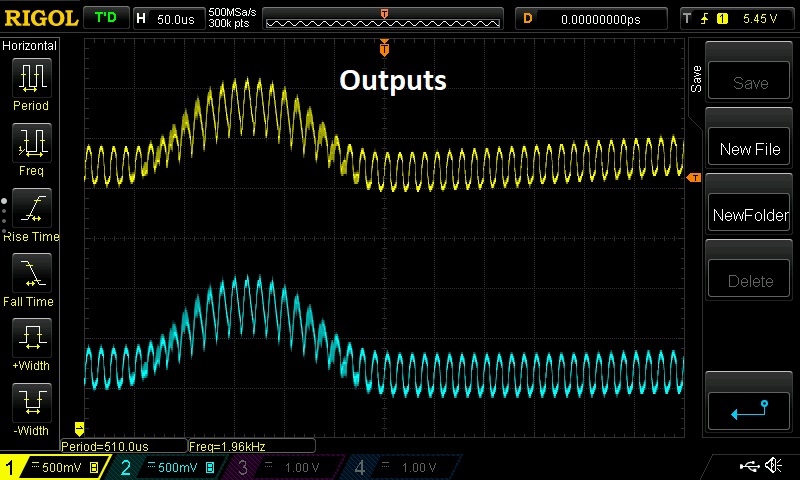
Task: Click the horizontal timebase 50.0us field
Action: [169, 19]
